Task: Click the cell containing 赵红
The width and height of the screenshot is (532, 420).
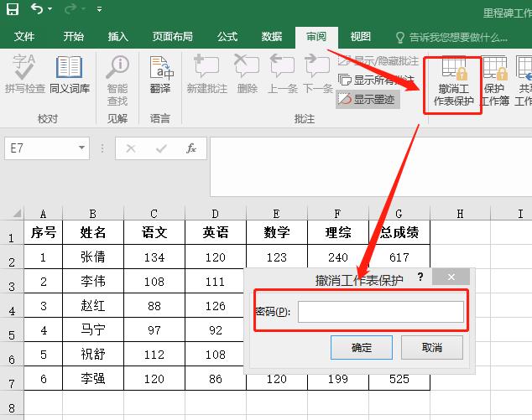Action: click(93, 305)
